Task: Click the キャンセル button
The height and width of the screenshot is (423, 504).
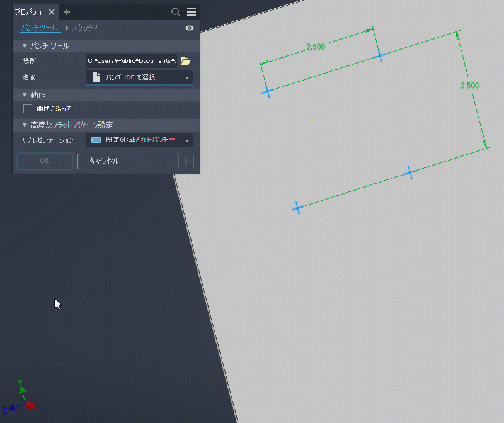Action: click(x=105, y=161)
